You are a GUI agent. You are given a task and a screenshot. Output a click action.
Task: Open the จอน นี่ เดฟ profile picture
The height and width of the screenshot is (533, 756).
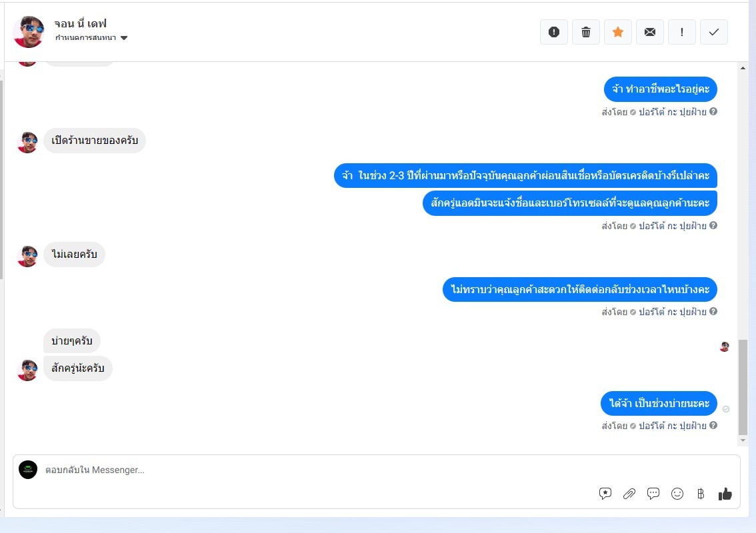point(29,32)
